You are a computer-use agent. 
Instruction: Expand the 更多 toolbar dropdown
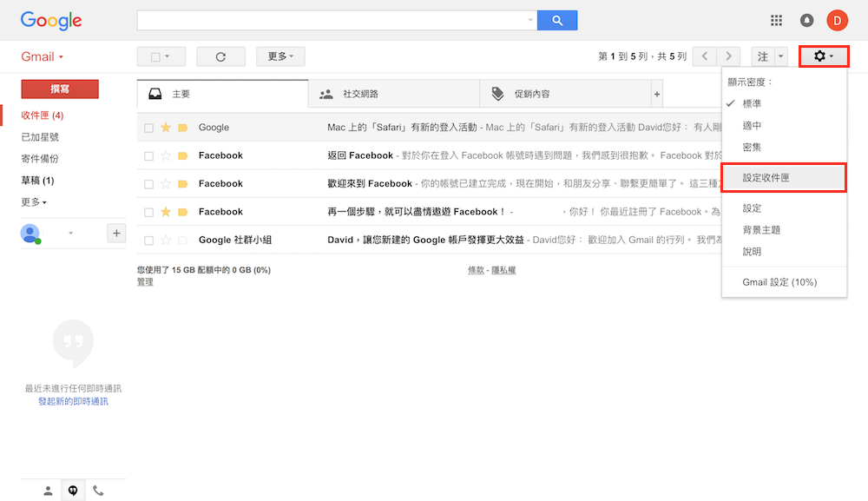click(280, 56)
